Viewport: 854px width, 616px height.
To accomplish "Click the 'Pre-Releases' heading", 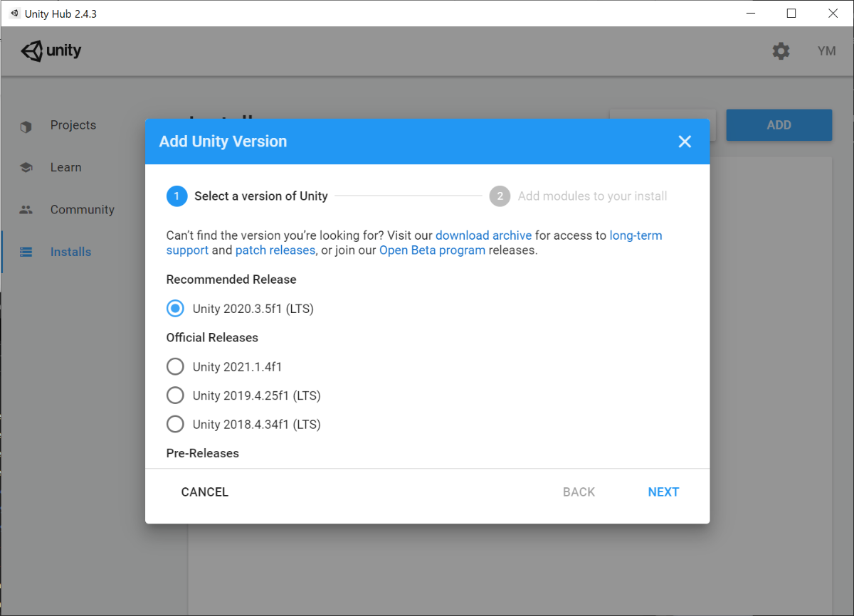I will 203,453.
